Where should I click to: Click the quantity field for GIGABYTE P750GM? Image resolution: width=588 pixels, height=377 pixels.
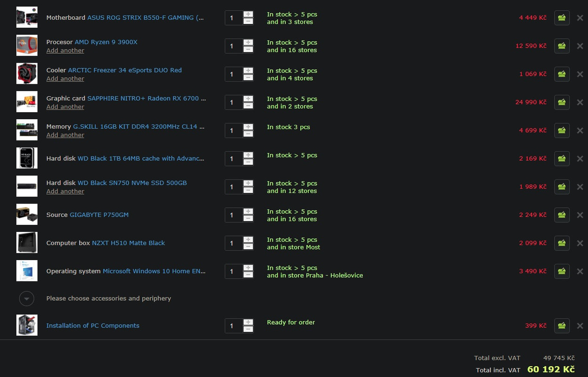(x=234, y=215)
